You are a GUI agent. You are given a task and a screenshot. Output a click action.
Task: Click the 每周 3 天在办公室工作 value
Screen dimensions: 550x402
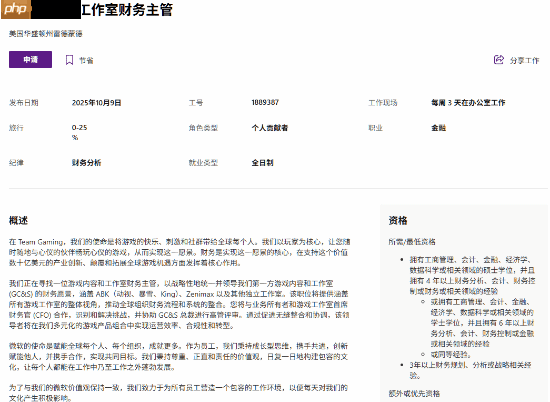click(x=468, y=103)
